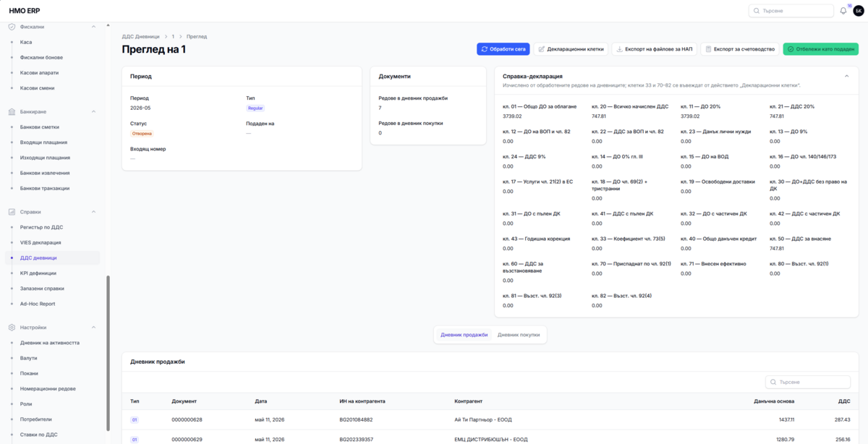The image size is (868, 444).
Task: Open Банкови извлечения in sidebar
Action: click(x=53, y=173)
